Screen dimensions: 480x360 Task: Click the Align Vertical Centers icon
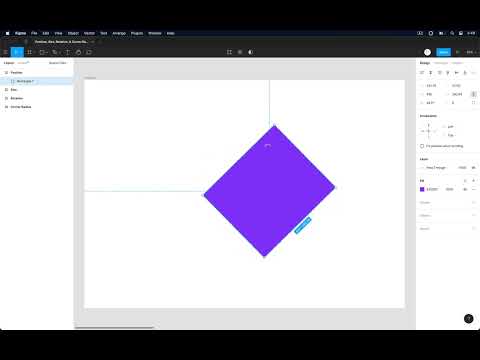[x=457, y=73]
